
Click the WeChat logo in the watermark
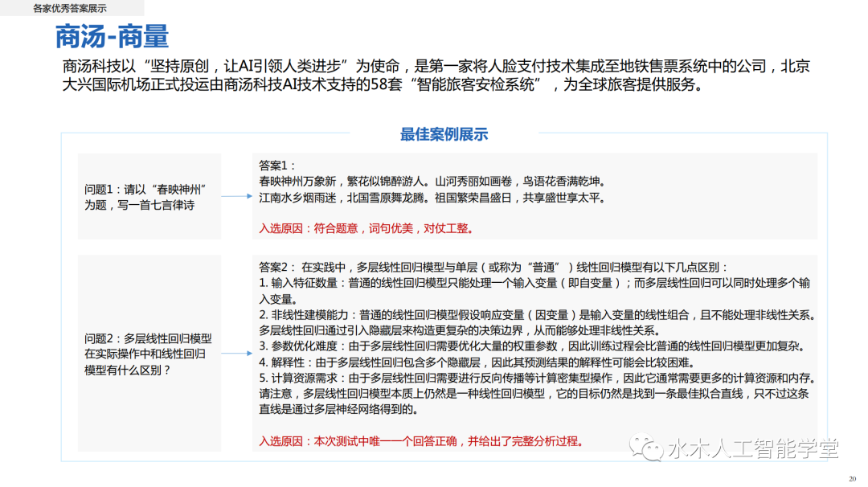click(x=646, y=448)
